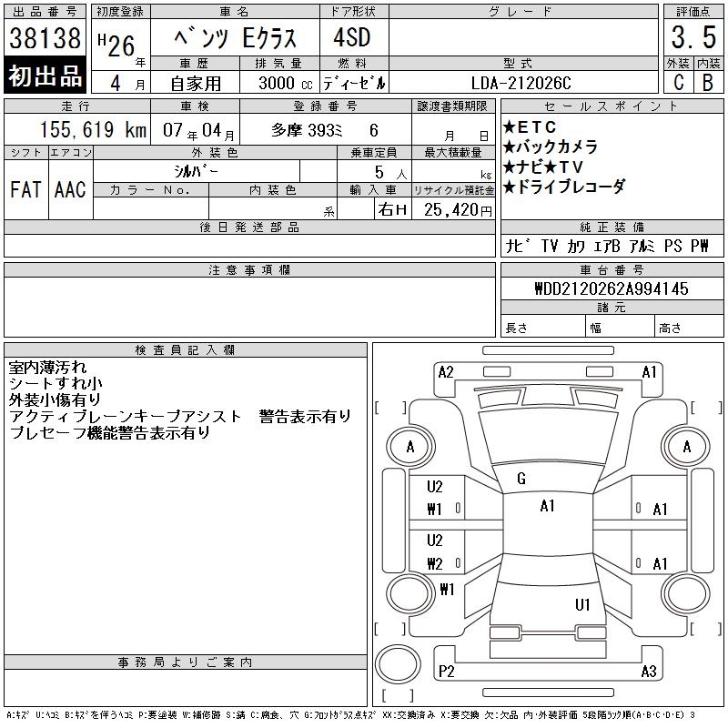Select the exterior color シルバー

point(196,171)
